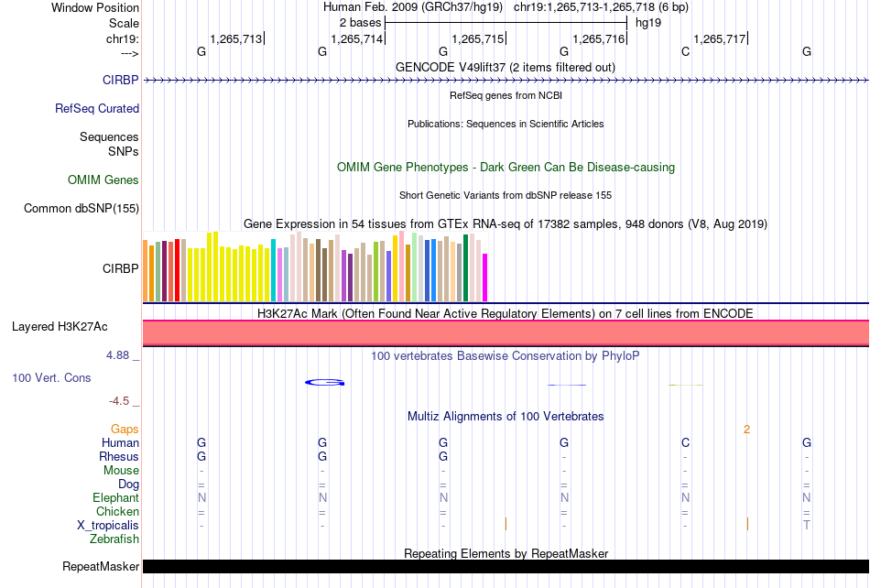Image resolution: width=870 pixels, height=588 pixels.
Task: Click the SNPs track label
Action: click(124, 151)
